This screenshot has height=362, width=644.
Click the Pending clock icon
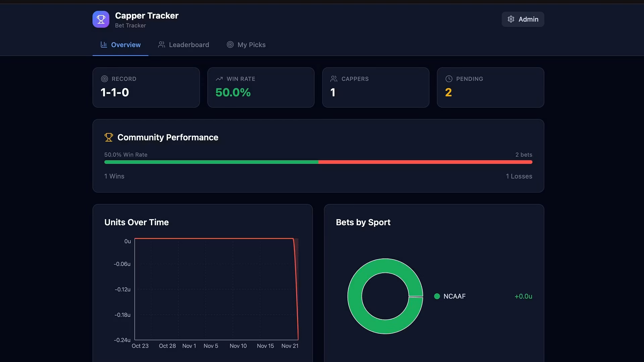click(x=449, y=79)
